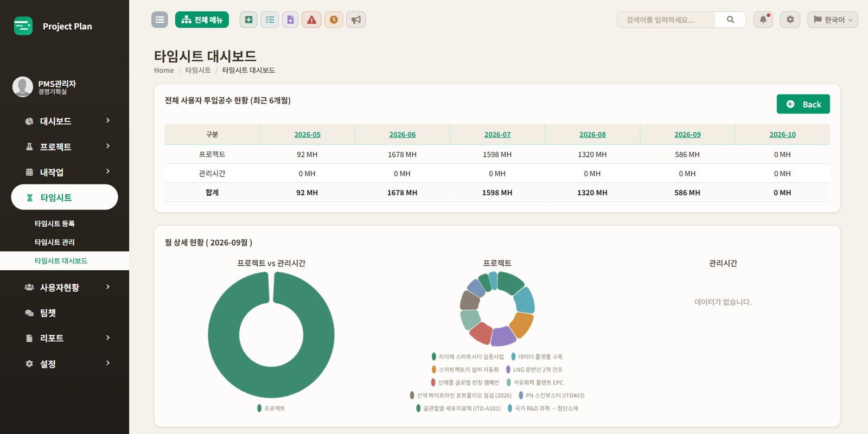
Task: Expand the 대시보드 sidebar menu
Action: coord(65,121)
